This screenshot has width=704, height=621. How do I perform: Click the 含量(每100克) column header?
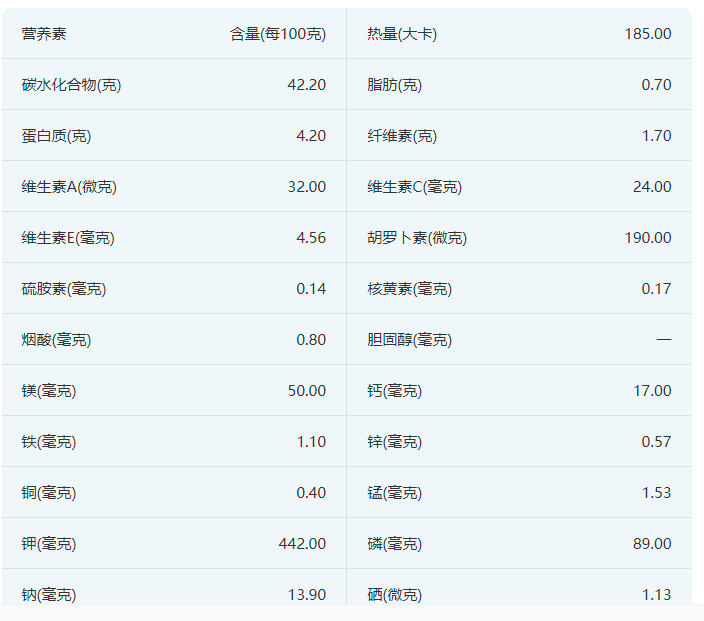(278, 34)
